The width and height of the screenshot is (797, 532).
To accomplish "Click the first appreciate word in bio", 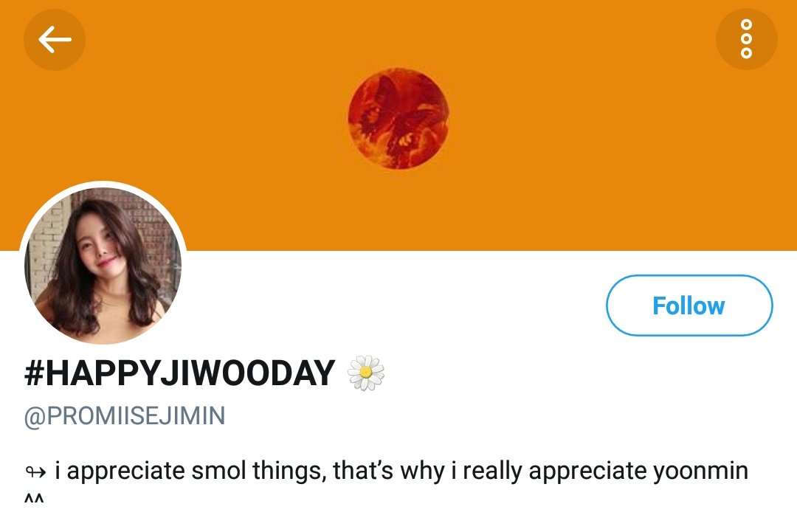I will point(125,471).
